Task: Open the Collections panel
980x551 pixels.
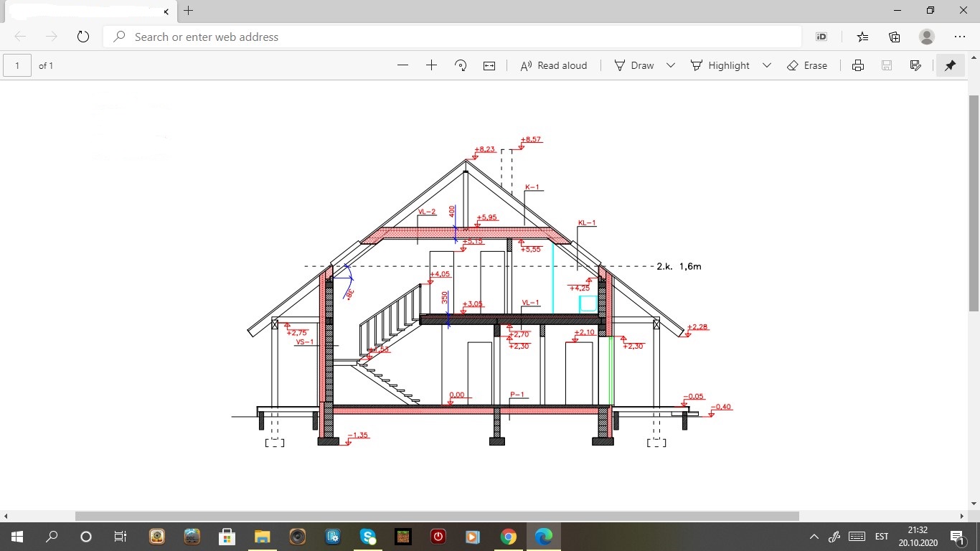Action: pos(894,37)
